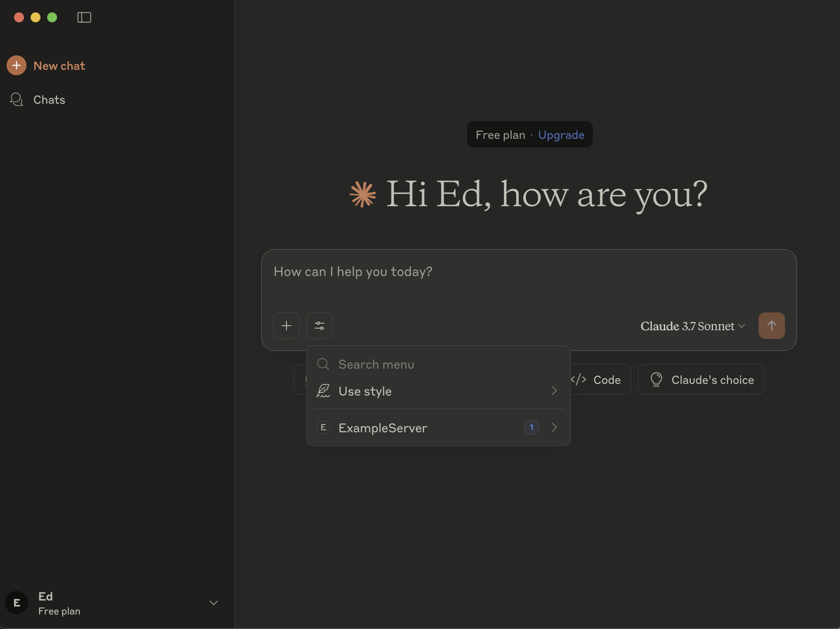Toggle the search and tools sliders icon

coord(319,326)
